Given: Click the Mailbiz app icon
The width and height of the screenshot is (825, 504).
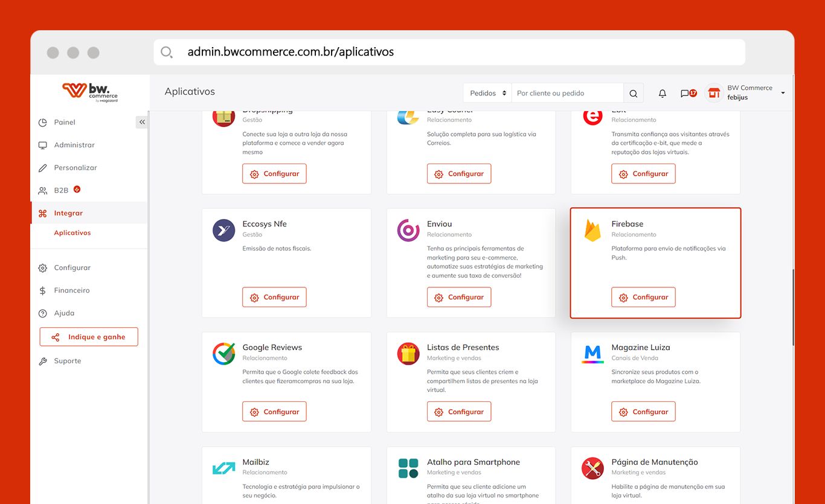Looking at the screenshot, I should point(224,468).
